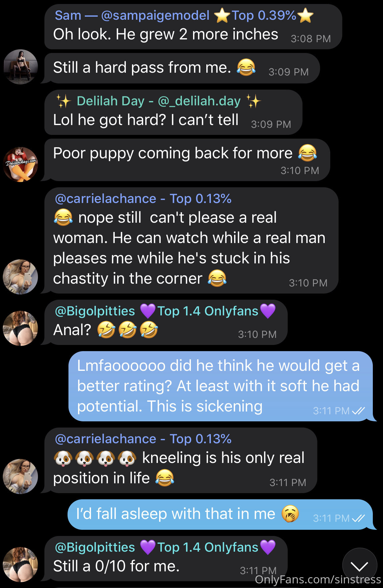The image size is (383, 588).
Task: Select the outgoing 'Lmfaoooooo' blue message bubble
Action: 220,386
